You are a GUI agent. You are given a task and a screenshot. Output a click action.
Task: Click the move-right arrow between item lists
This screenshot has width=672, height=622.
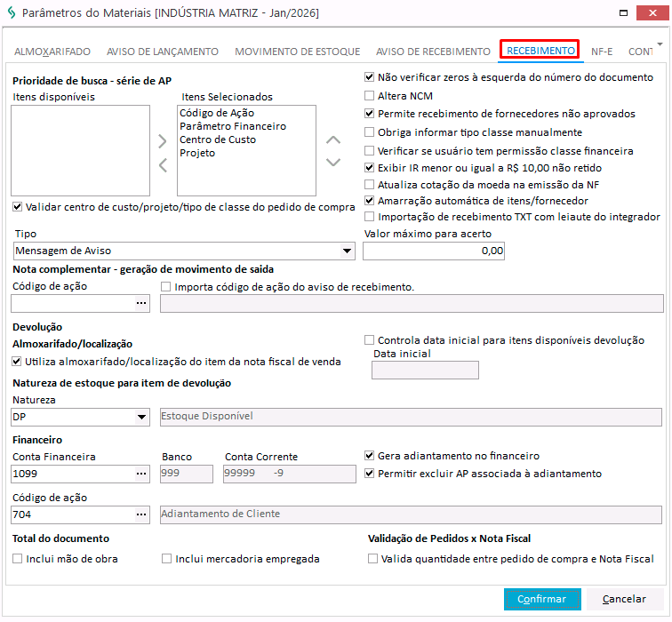[162, 141]
